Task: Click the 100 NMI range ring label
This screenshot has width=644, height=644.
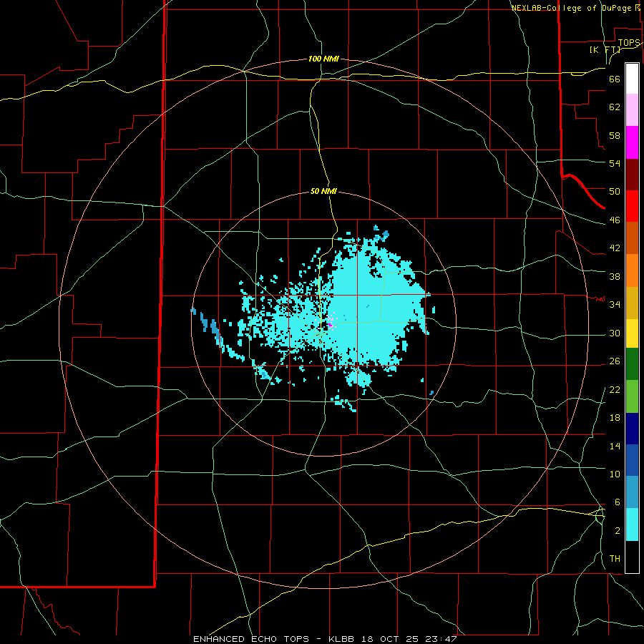Action: (323, 59)
